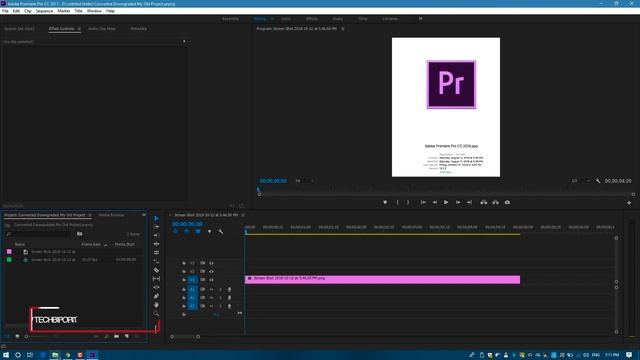Open workspace overflow chevron menu

click(420, 18)
